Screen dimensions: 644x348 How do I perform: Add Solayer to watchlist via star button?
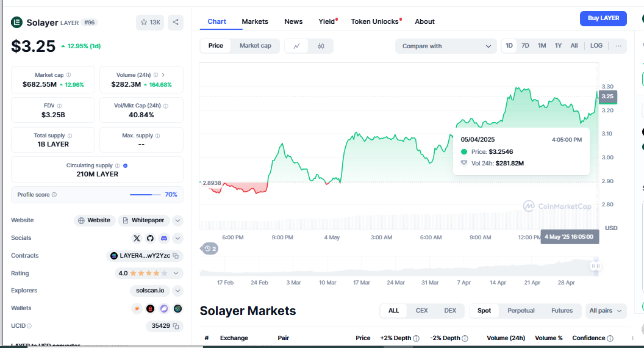pos(150,22)
